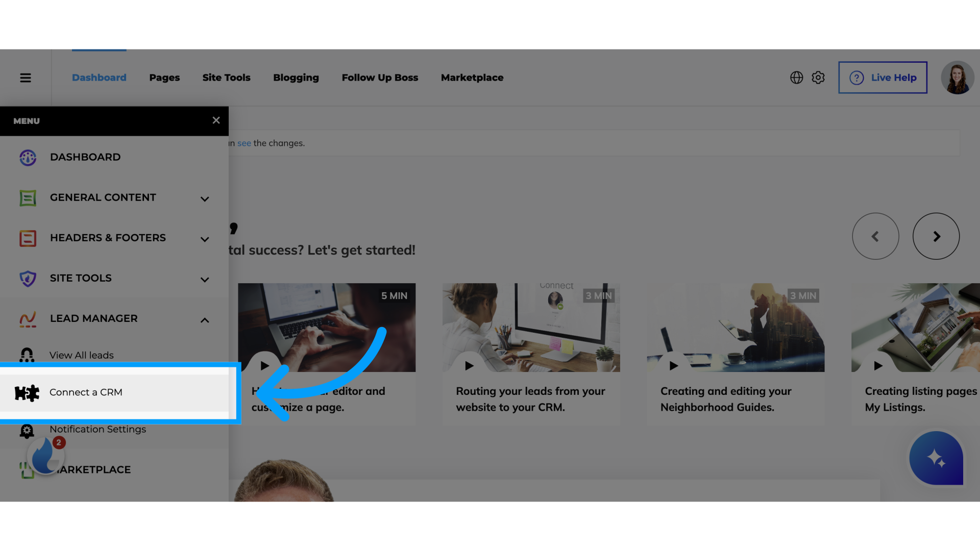Click the Marketplace puzzle-piece icon

[x=28, y=469]
